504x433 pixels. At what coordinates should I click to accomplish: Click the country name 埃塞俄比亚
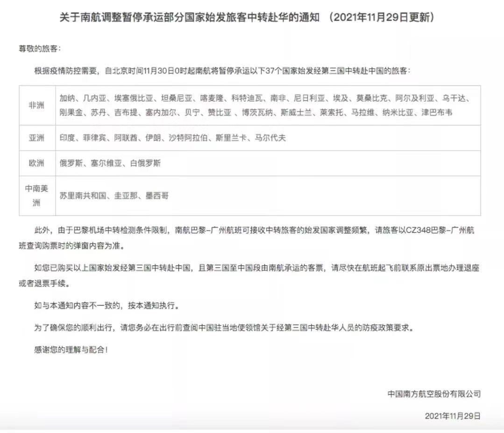pos(134,98)
